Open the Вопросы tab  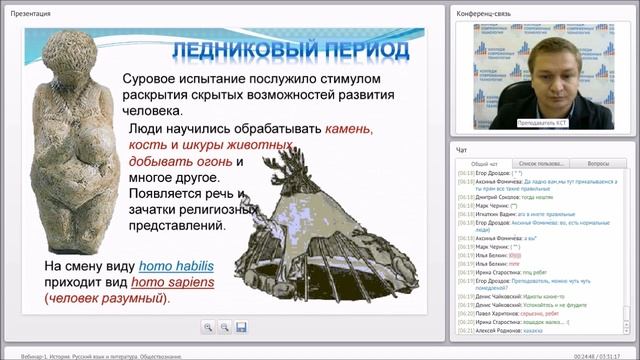pyautogui.click(x=598, y=164)
